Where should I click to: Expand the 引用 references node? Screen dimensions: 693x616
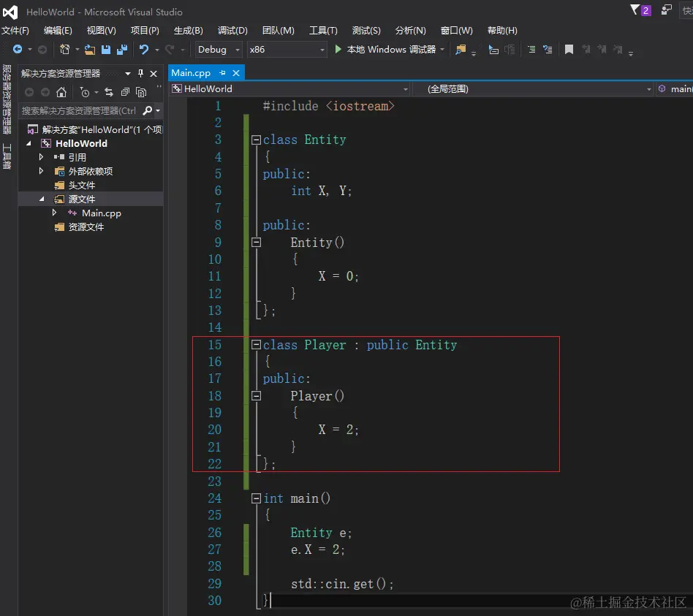coord(41,157)
